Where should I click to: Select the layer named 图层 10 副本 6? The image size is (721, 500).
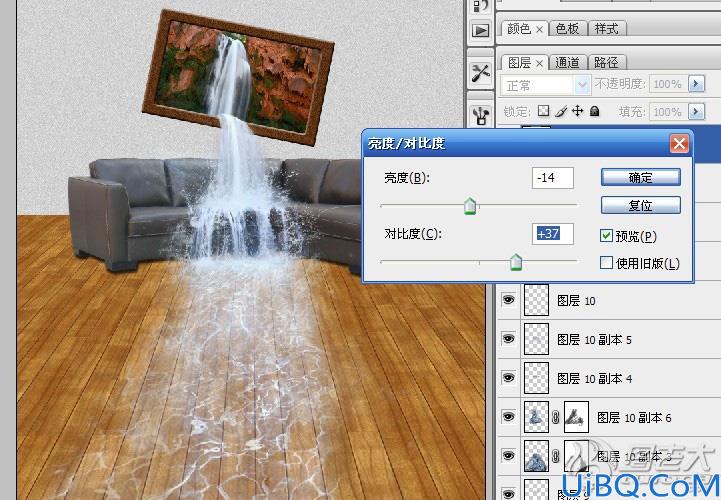tap(634, 417)
